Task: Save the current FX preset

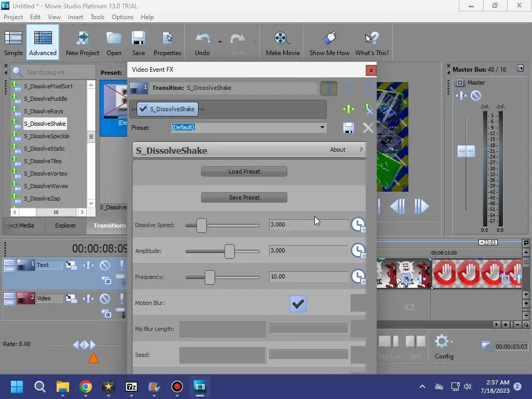Action: (349, 128)
